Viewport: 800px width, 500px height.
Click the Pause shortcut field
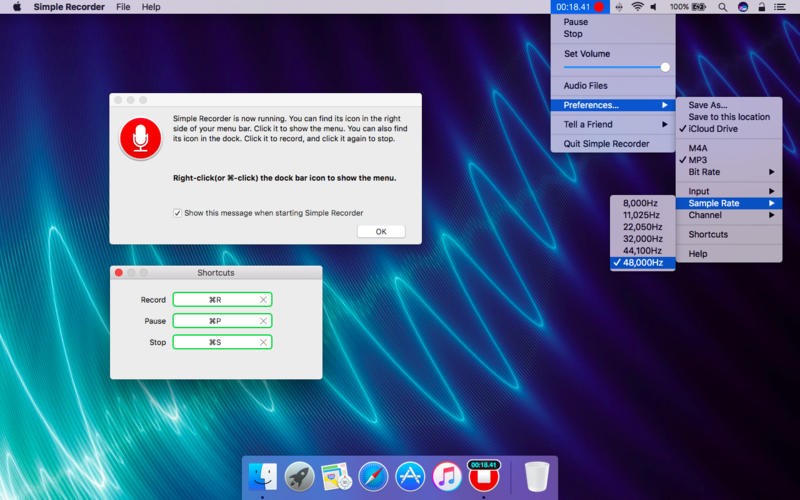click(222, 321)
